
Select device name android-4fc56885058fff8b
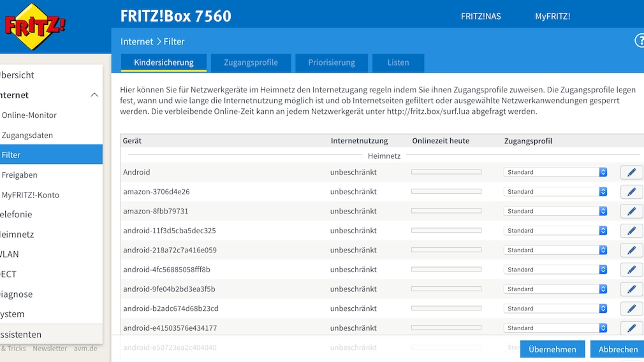167,270
